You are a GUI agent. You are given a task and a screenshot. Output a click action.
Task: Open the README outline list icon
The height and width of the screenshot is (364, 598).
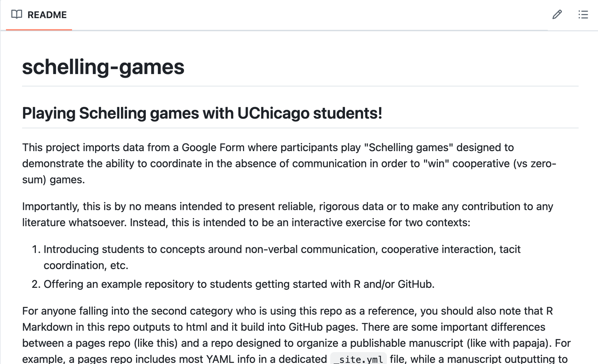[x=583, y=15]
